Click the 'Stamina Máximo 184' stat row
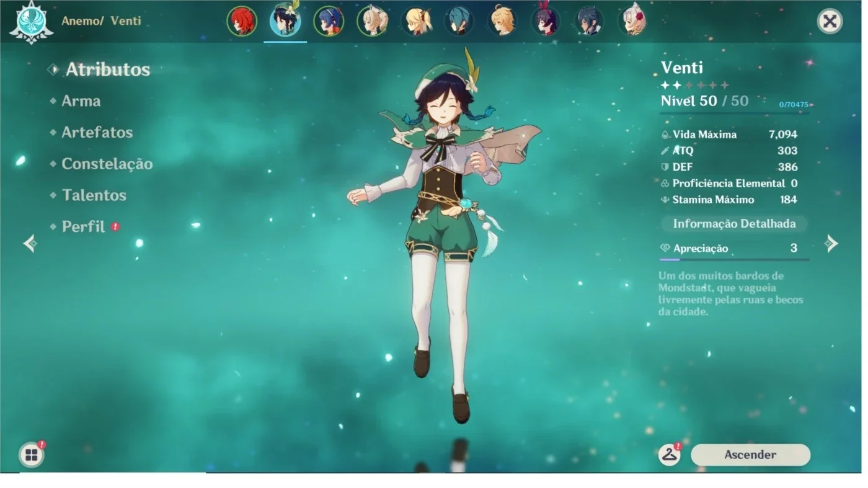868x488 pixels. pos(729,200)
